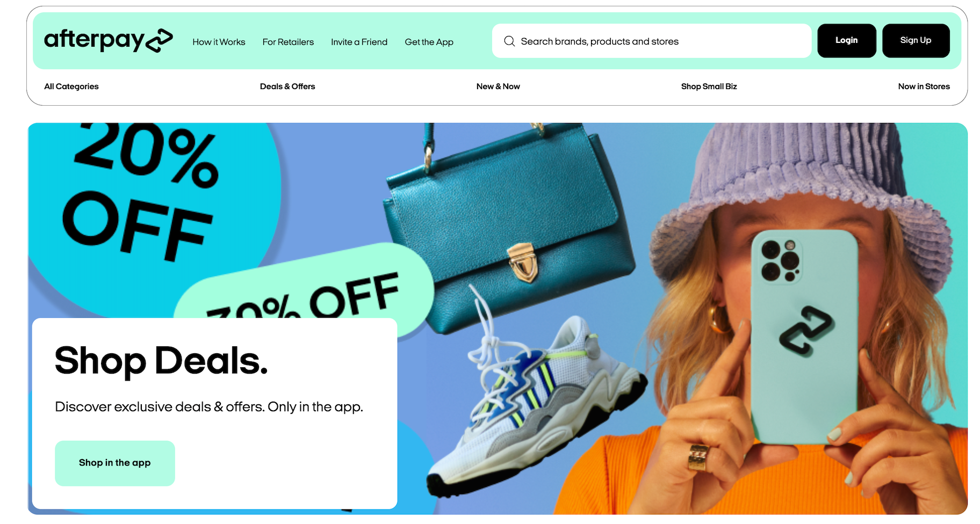Click Shop in the app button
Image resolution: width=980 pixels, height=524 pixels.
pyautogui.click(x=115, y=463)
